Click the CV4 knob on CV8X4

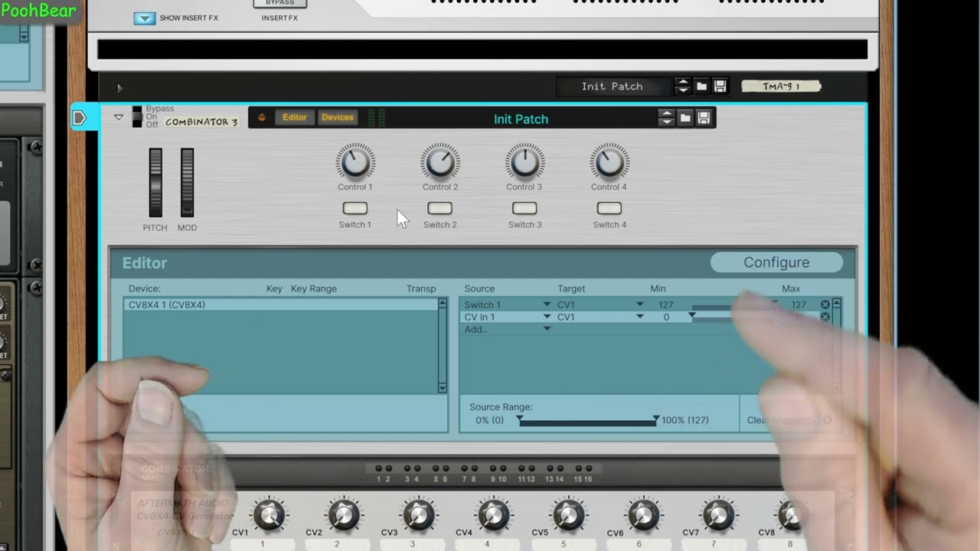click(494, 516)
